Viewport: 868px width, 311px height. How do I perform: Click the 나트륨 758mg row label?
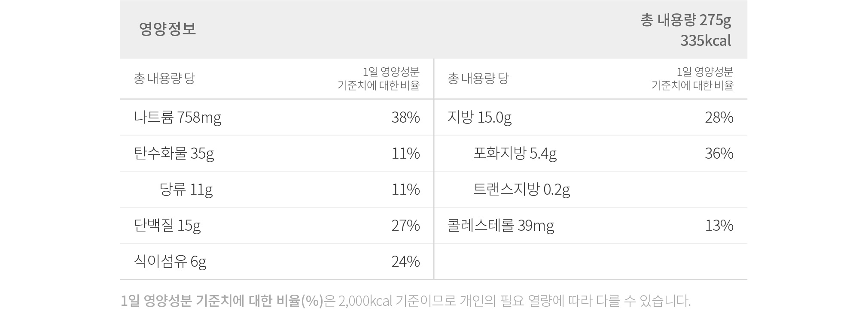pos(177,117)
